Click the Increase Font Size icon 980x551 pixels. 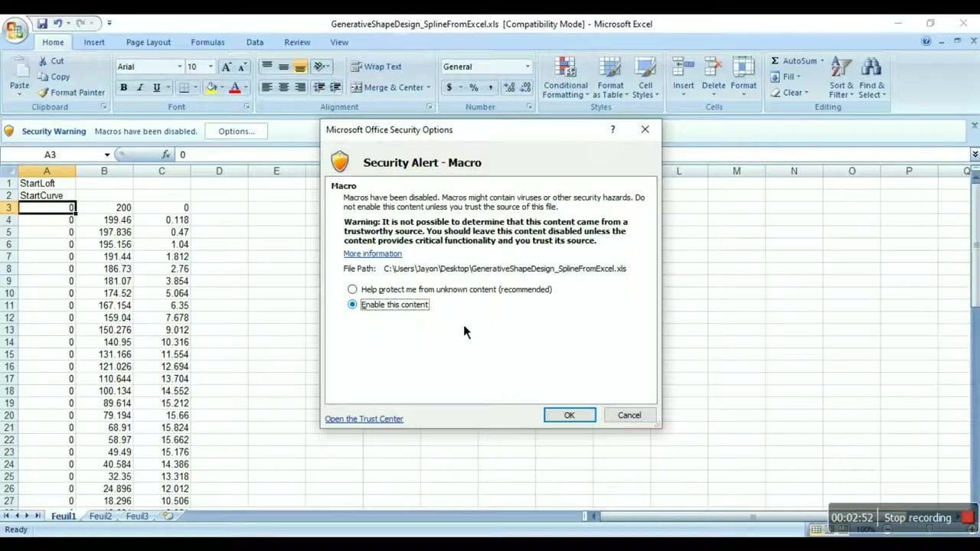coord(226,67)
